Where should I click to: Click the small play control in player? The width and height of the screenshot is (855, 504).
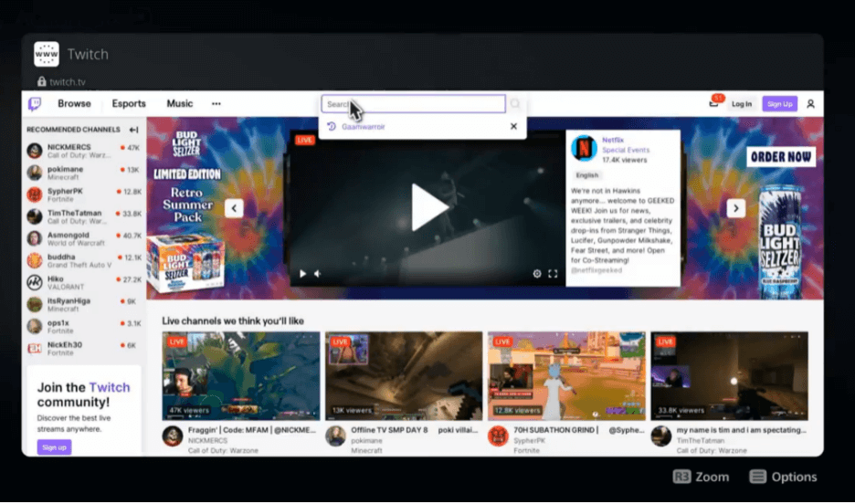[x=302, y=274]
